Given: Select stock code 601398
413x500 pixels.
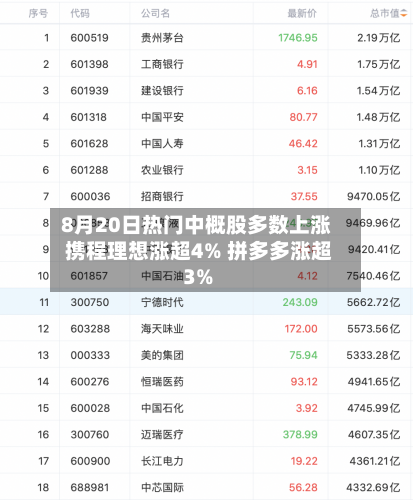Looking at the screenshot, I should click(x=89, y=64).
